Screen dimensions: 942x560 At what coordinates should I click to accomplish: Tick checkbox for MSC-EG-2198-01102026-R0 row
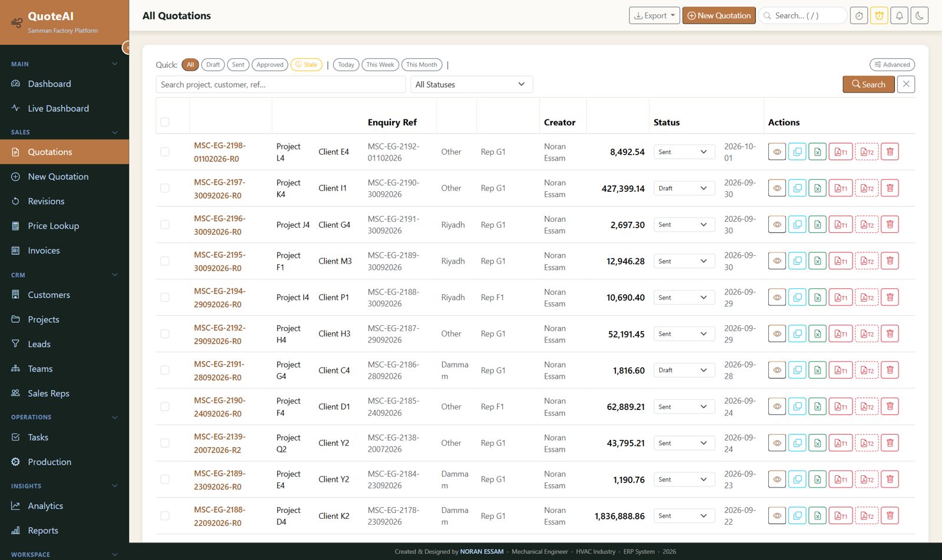tap(165, 152)
